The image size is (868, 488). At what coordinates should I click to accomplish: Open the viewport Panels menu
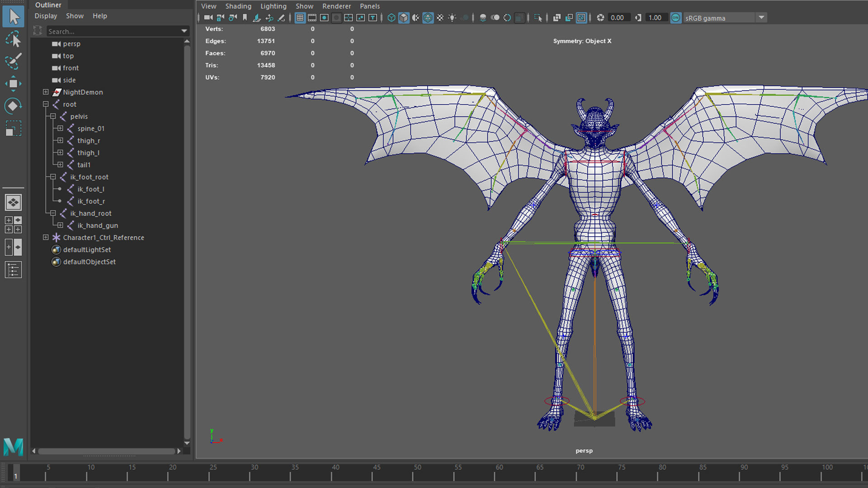click(369, 6)
